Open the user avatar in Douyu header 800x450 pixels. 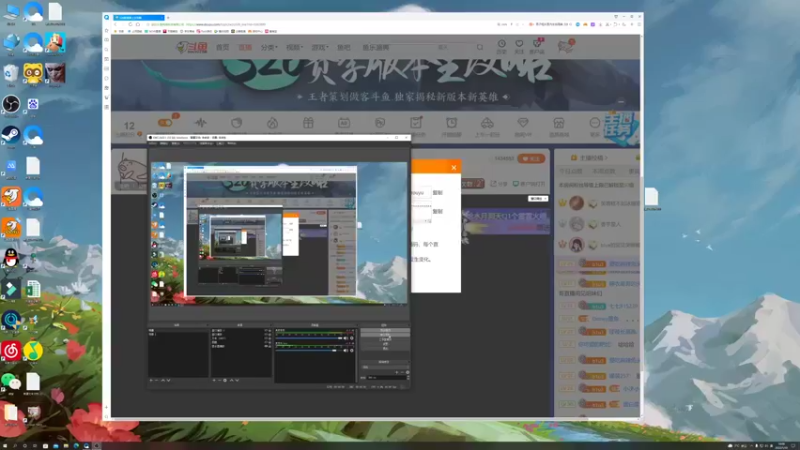[565, 46]
